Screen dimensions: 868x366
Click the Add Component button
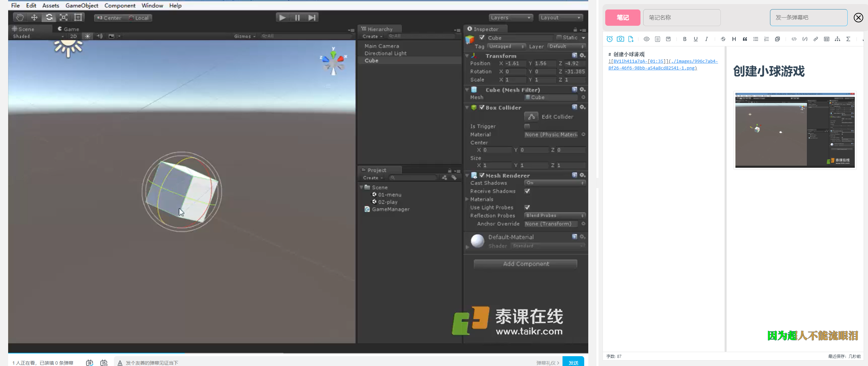click(525, 264)
